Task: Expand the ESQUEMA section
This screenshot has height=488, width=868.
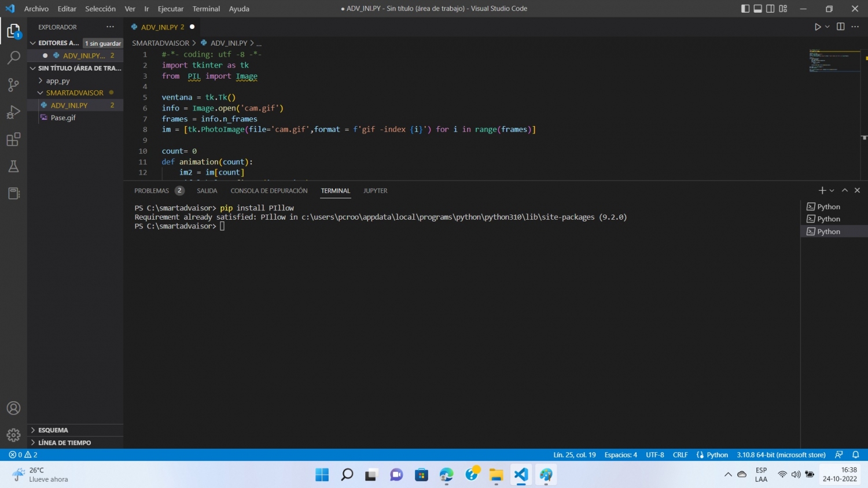Action: [53, 430]
